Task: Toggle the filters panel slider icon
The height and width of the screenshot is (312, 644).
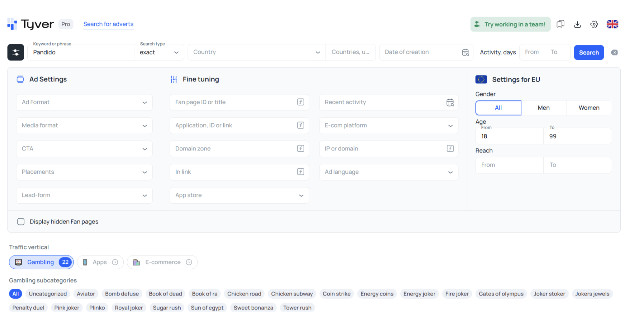Action: (16, 52)
